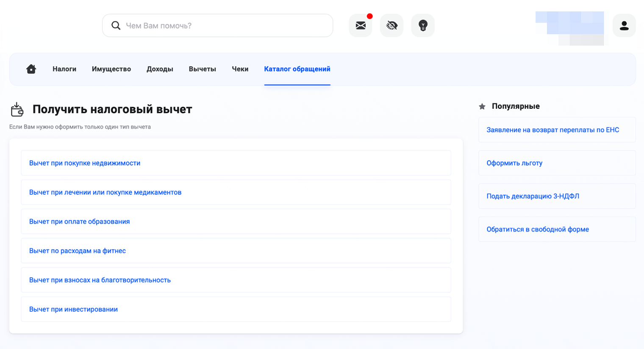The height and width of the screenshot is (349, 644).
Task: Click the 'Популярные' section title
Action: click(x=516, y=106)
